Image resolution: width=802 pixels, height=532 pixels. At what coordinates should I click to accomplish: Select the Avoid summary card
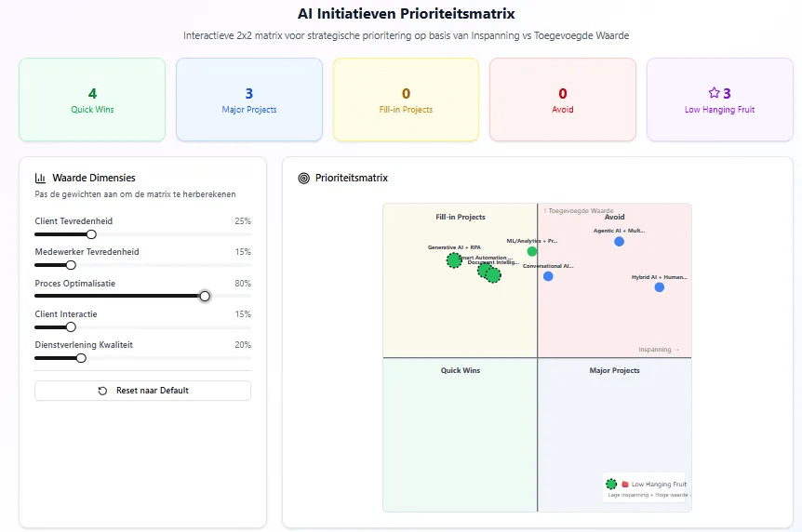pyautogui.click(x=563, y=100)
